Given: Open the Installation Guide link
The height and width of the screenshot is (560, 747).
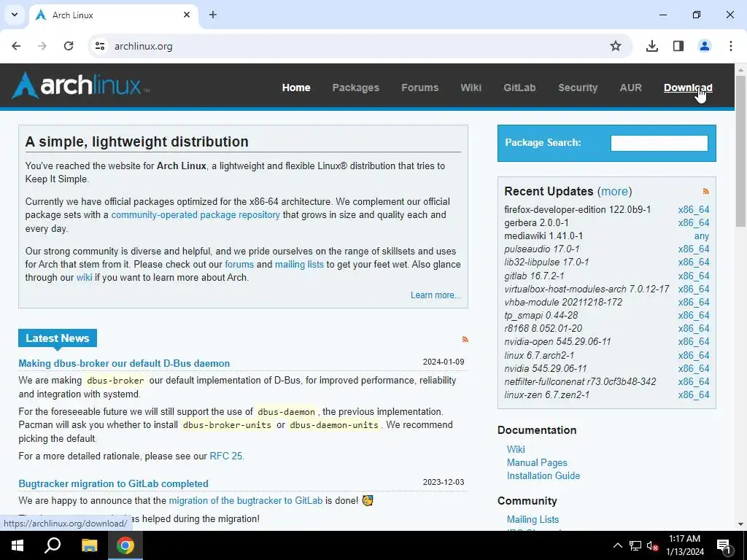Looking at the screenshot, I should click(x=543, y=475).
